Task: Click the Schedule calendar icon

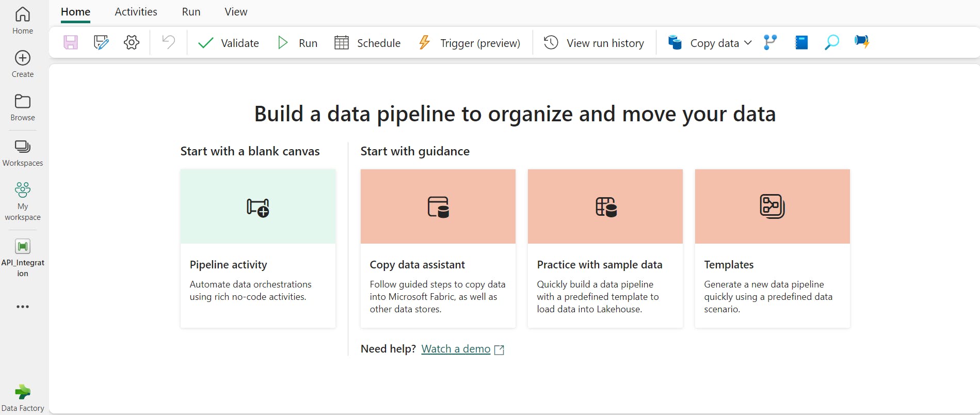Action: (342, 42)
